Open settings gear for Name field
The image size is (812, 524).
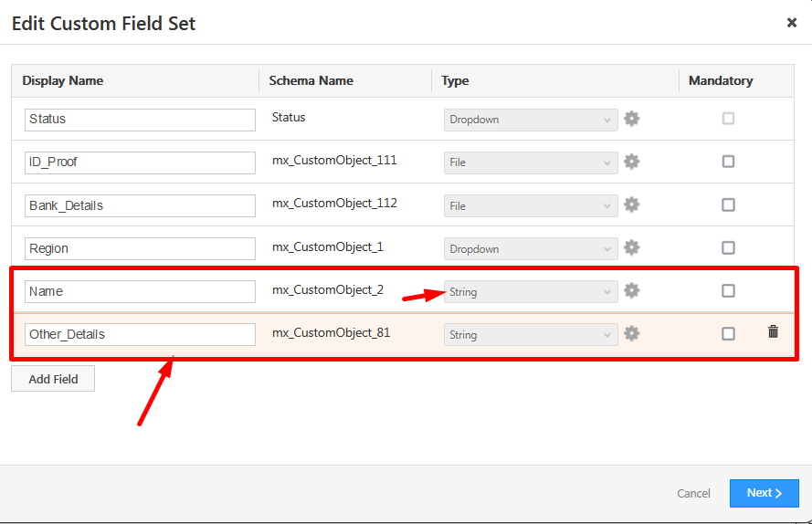pos(631,290)
